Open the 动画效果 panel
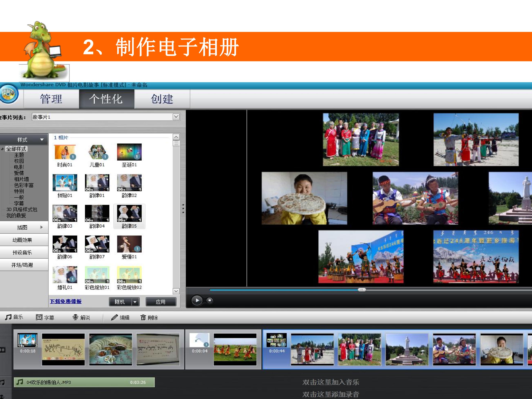 pos(24,240)
